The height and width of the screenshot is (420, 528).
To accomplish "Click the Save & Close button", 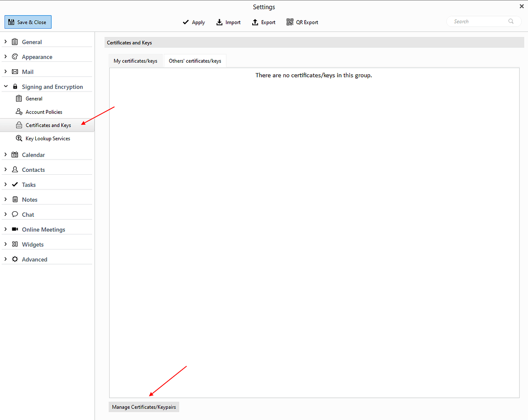I will coord(28,22).
